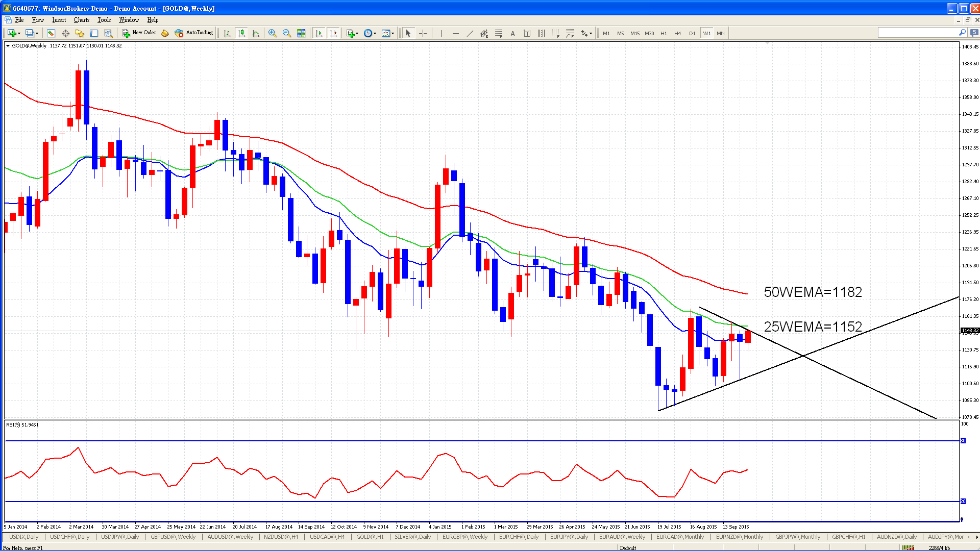Select the text 'A' tool
Image resolution: width=980 pixels, height=551 pixels.
[x=512, y=33]
